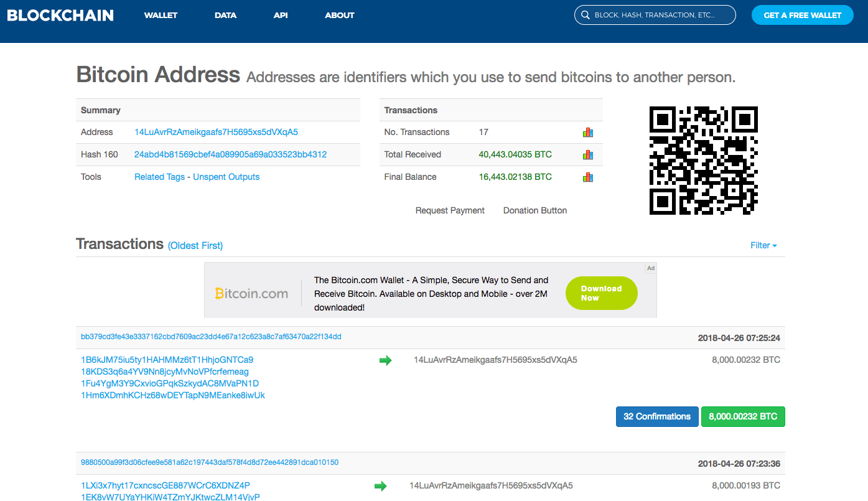
Task: Click the Ad badge on the banner
Action: click(x=651, y=268)
